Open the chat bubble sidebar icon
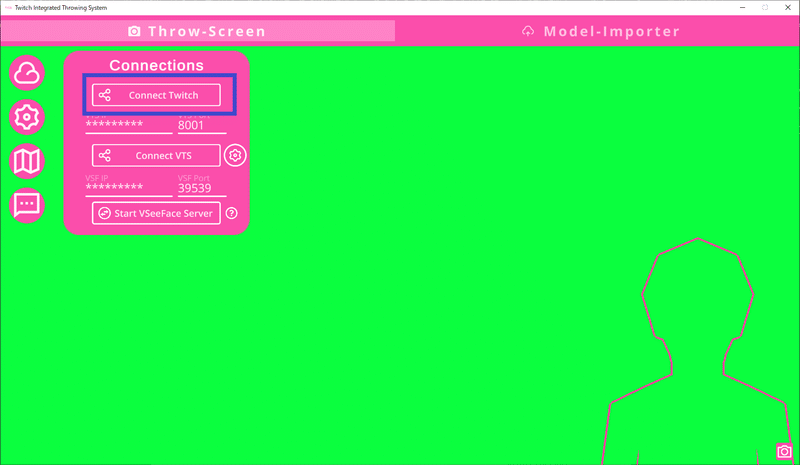Image resolution: width=800 pixels, height=465 pixels. coord(27,205)
